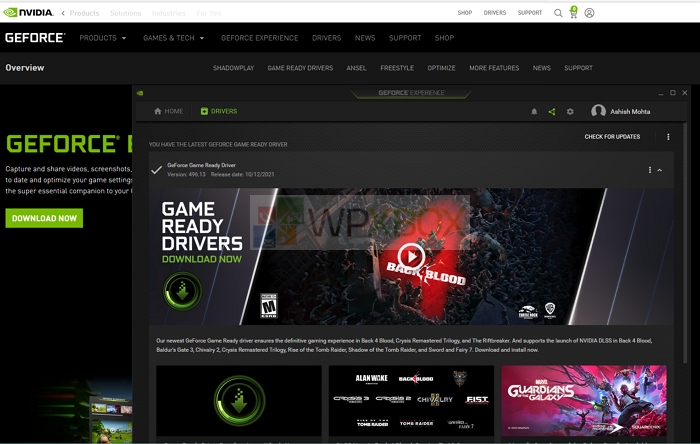Click the green download circle under Download Now

[182, 291]
